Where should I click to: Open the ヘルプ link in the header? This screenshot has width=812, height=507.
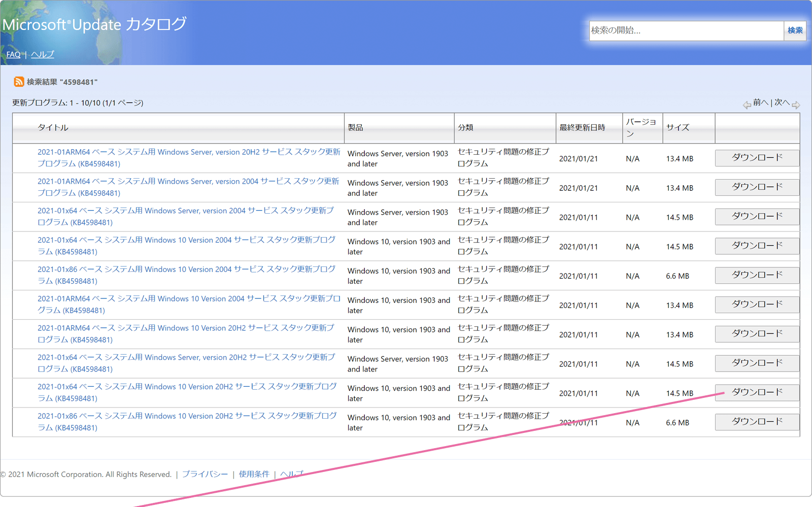pos(42,54)
